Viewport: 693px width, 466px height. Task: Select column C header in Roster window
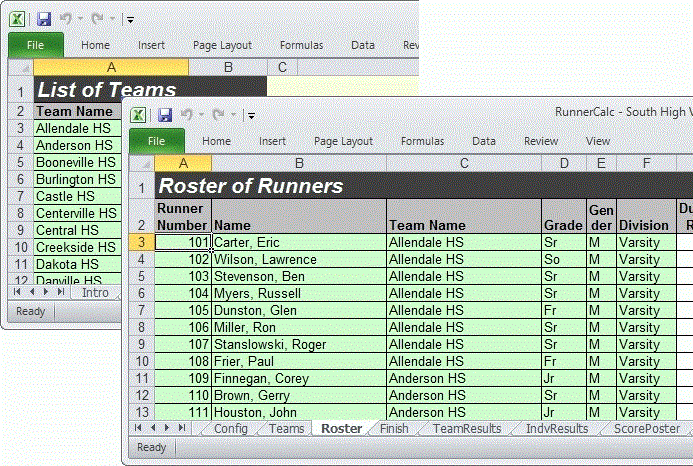point(464,164)
